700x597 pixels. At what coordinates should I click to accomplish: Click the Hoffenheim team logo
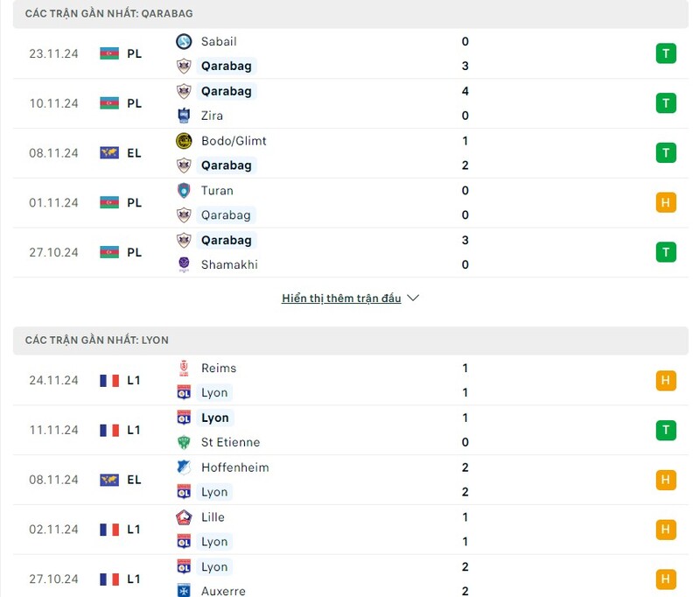click(184, 467)
